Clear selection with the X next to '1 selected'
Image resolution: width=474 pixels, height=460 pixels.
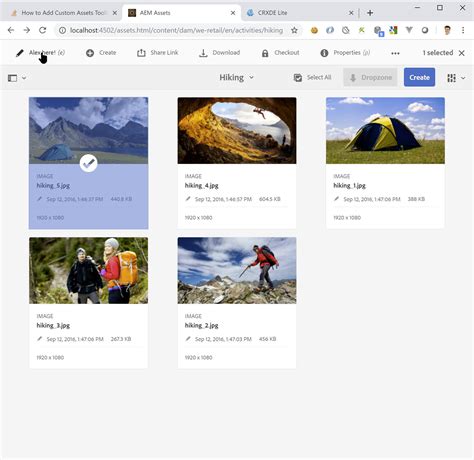point(462,53)
